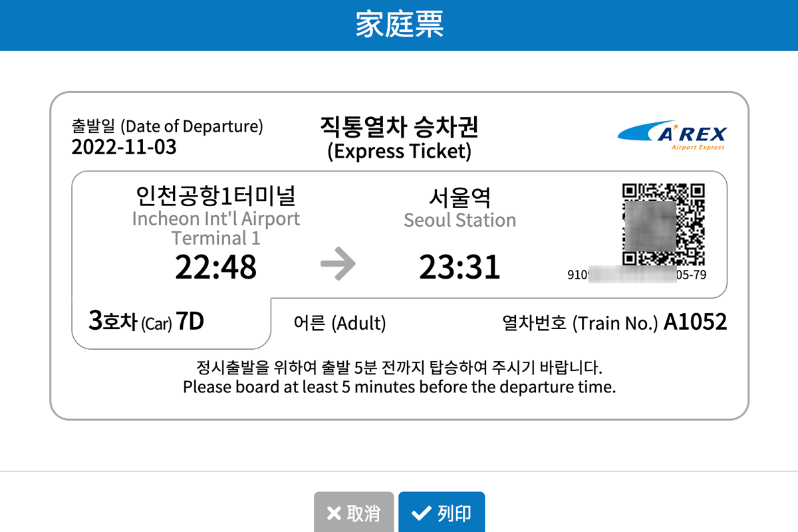Viewport: 798px width, 532px height.
Task: Click the arrival time 23:31
Action: pos(460,267)
